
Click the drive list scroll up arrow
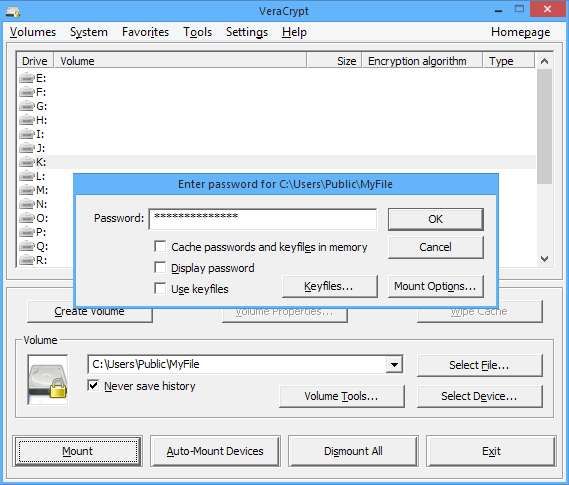pyautogui.click(x=544, y=61)
